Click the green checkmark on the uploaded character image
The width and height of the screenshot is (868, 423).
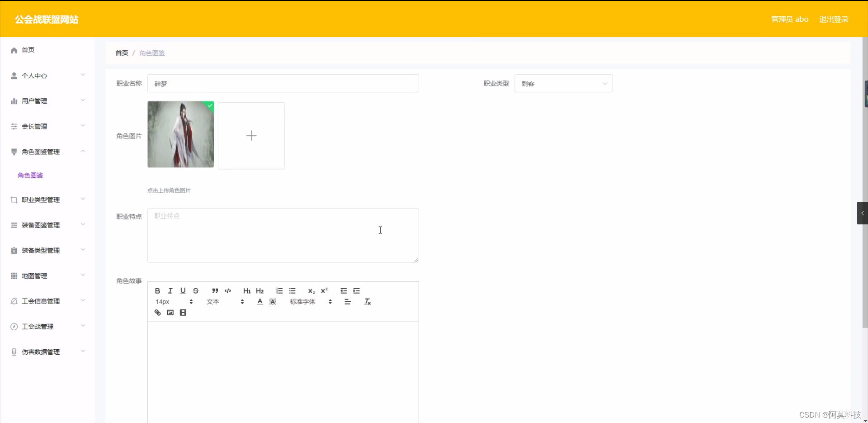coord(209,105)
